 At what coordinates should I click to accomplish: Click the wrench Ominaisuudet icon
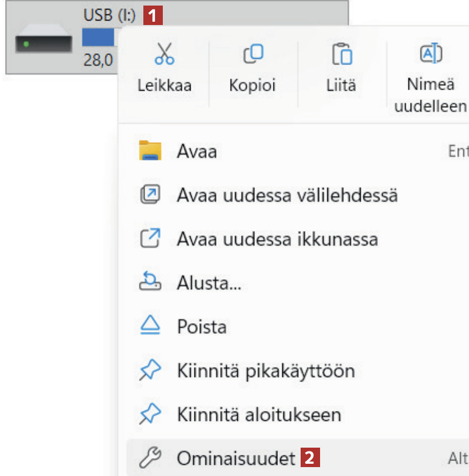(150, 458)
